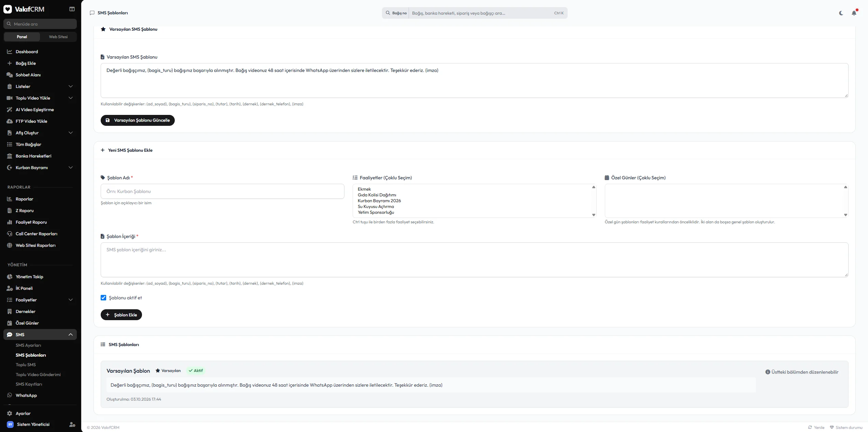Open Tüm Bağışlar list
This screenshot has width=868, height=432.
(x=40, y=144)
